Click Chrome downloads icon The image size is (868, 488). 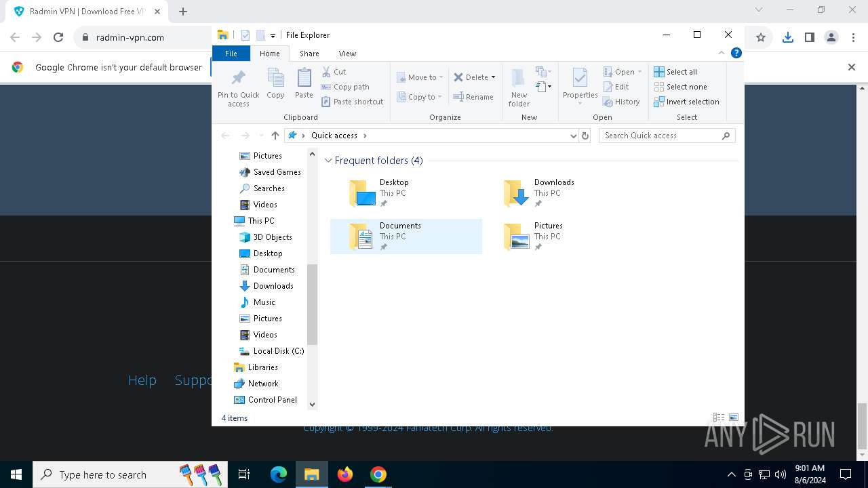coord(787,37)
